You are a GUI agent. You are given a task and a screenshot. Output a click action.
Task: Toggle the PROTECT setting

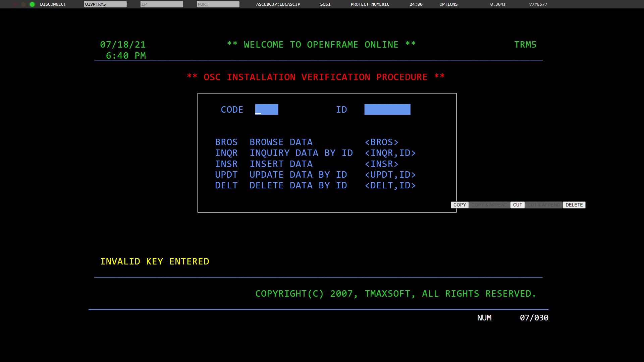pyautogui.click(x=360, y=4)
